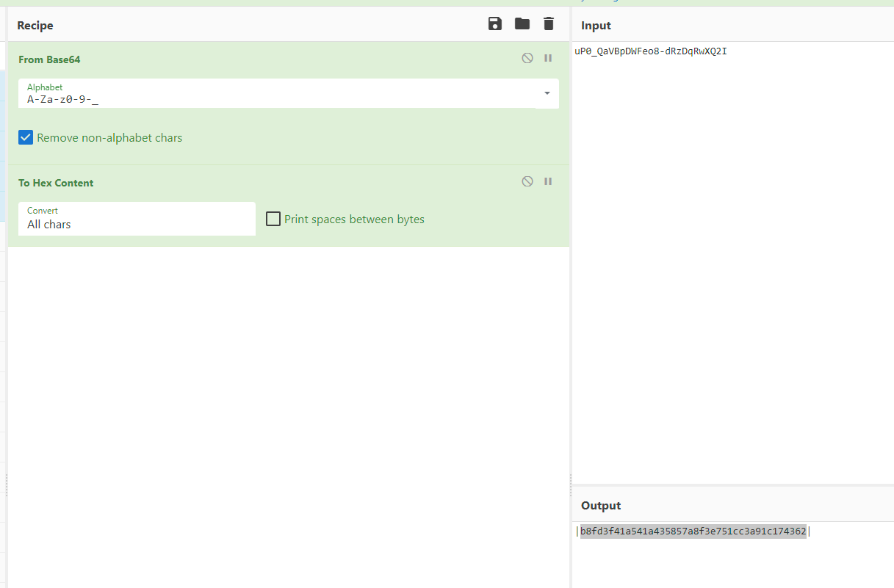Uncheck Remove non-alphabet chars

[x=26, y=137]
